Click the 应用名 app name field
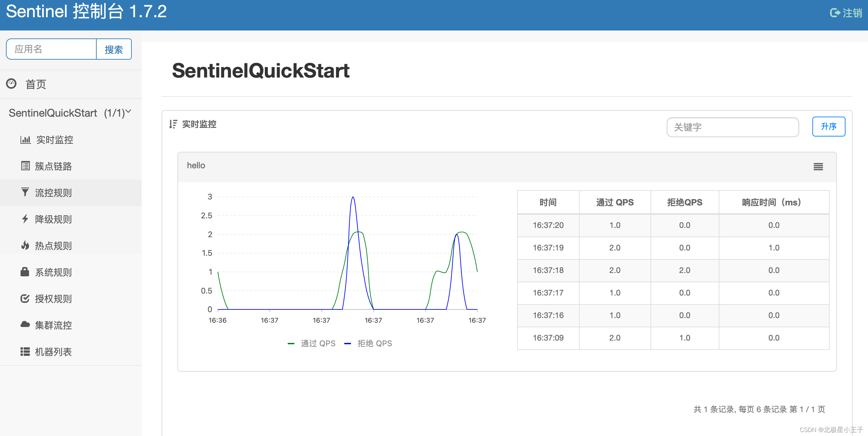This screenshot has height=436, width=868. coord(52,49)
